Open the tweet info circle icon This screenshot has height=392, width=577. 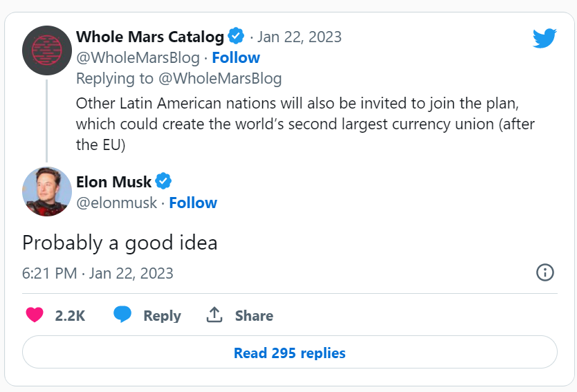tap(545, 272)
